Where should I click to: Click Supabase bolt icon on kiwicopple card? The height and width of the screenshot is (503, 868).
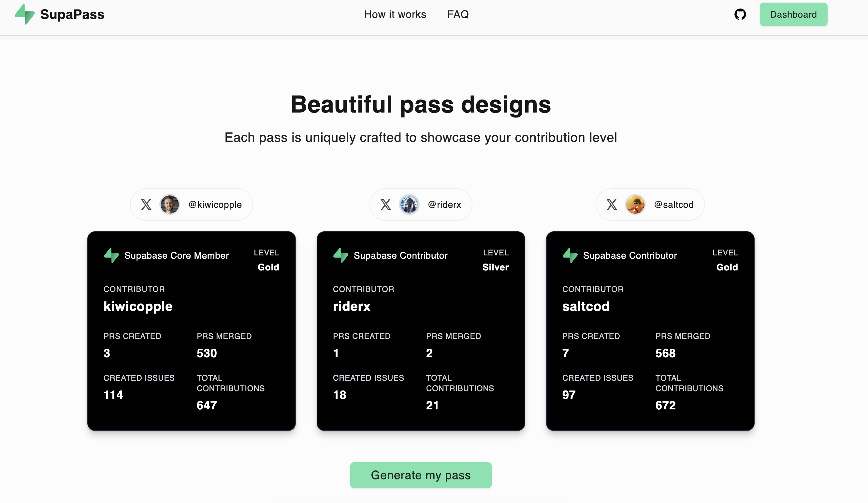(111, 255)
